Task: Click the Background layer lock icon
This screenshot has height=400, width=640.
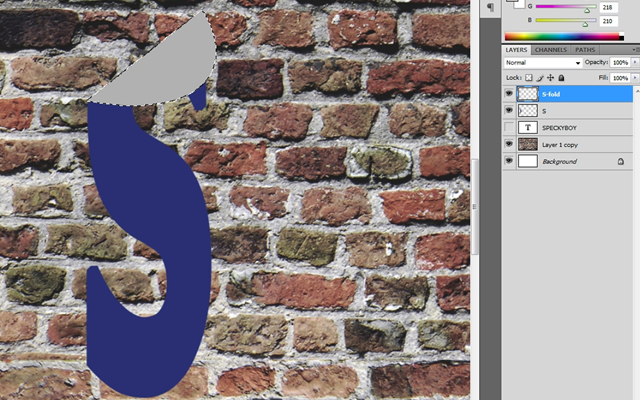Action: click(620, 161)
